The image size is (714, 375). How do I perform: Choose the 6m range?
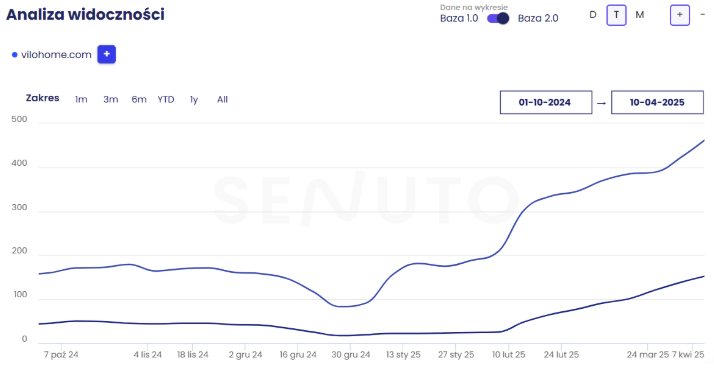tap(139, 100)
